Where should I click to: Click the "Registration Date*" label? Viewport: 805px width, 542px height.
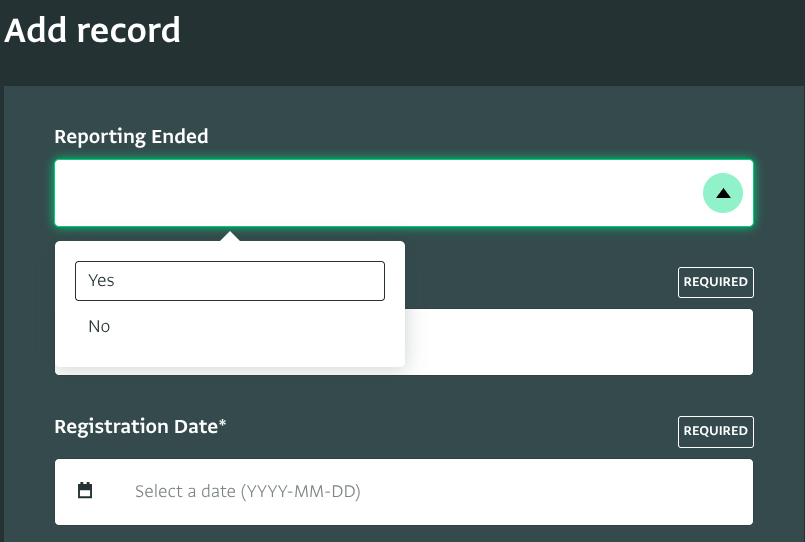coord(137,427)
